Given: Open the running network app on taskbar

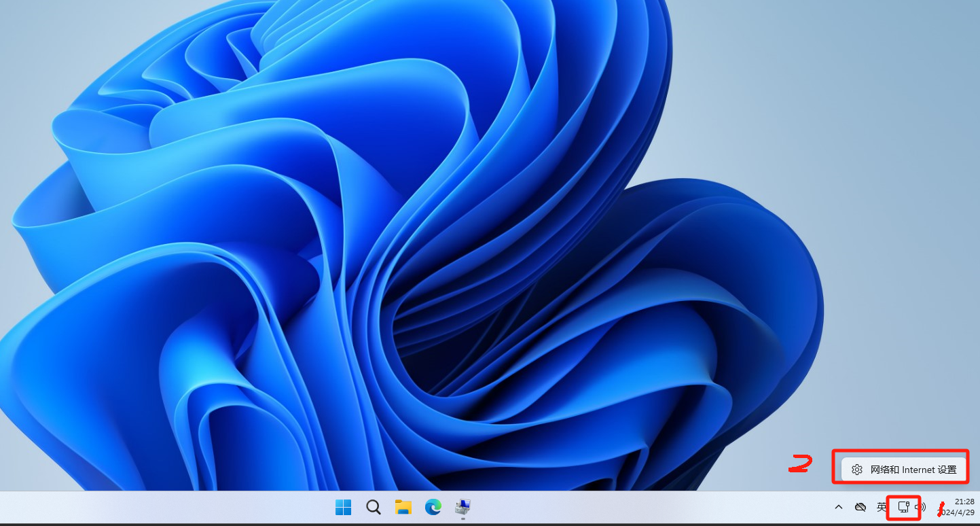Looking at the screenshot, I should [463, 507].
